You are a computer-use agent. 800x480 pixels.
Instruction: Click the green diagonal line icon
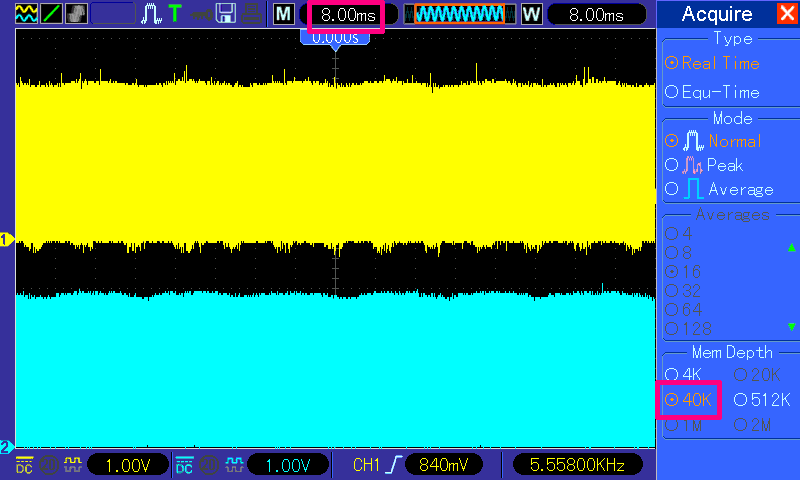(51, 14)
